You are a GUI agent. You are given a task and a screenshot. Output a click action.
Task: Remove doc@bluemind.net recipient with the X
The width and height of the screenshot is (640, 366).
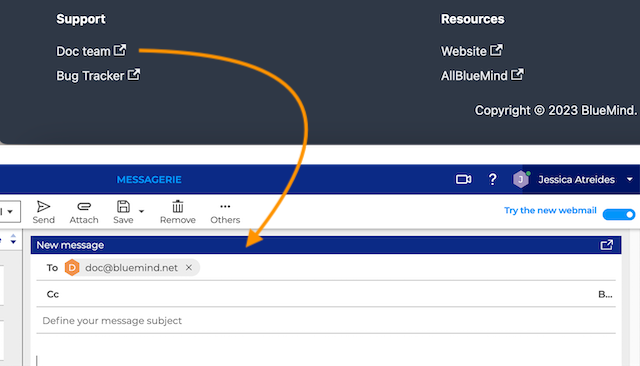[189, 268]
